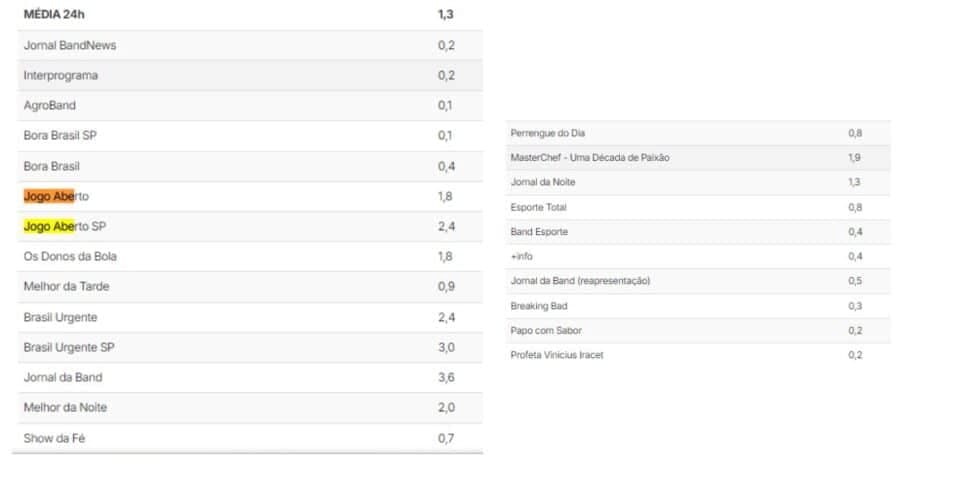The width and height of the screenshot is (966, 483).
Task: Click the Interprograma row
Action: [250, 76]
